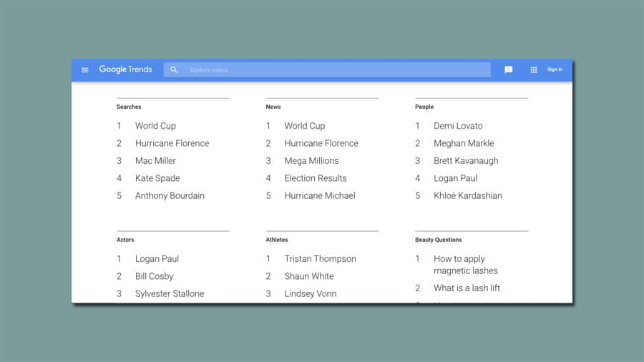Select Tristan Thompson in Athletes list
Viewport: 644px width, 362px height.
[320, 259]
